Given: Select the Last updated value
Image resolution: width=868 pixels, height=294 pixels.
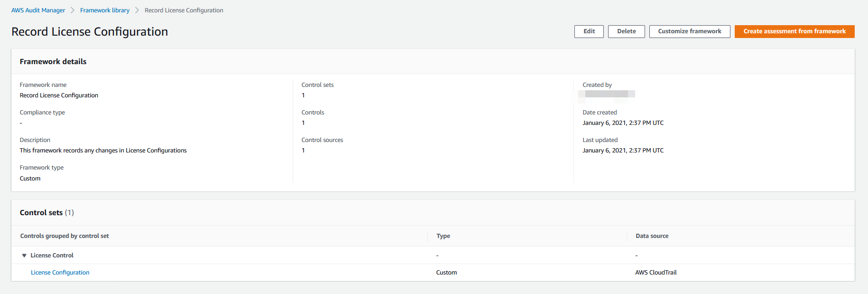Looking at the screenshot, I should (623, 151).
